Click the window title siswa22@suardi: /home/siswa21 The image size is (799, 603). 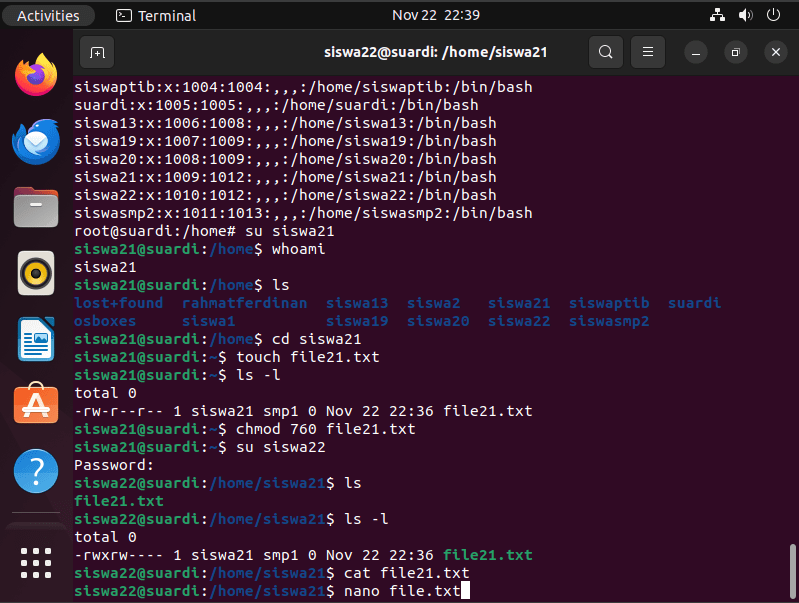pyautogui.click(x=436, y=52)
